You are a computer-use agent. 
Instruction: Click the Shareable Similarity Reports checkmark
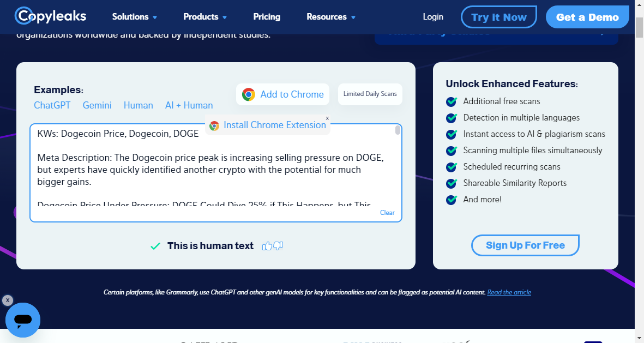(452, 184)
